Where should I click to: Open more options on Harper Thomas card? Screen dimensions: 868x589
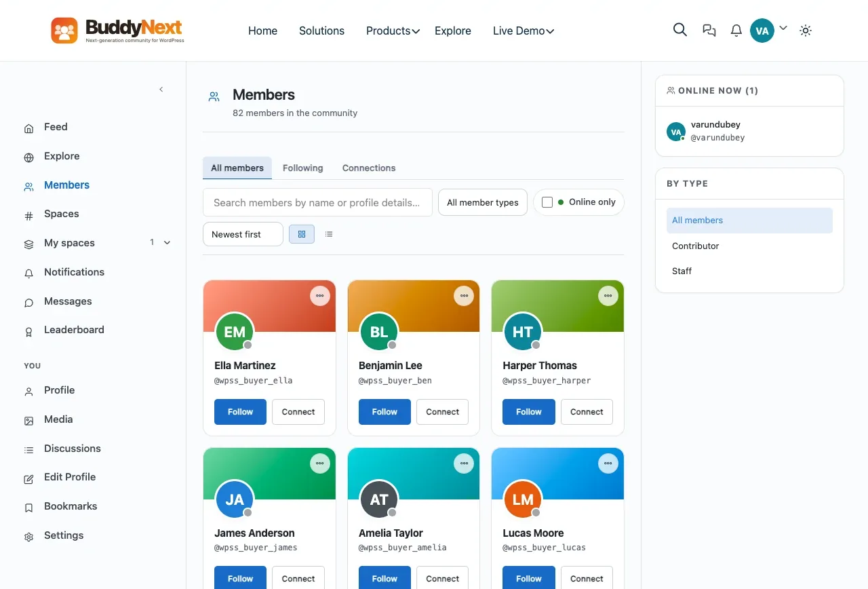(x=608, y=296)
